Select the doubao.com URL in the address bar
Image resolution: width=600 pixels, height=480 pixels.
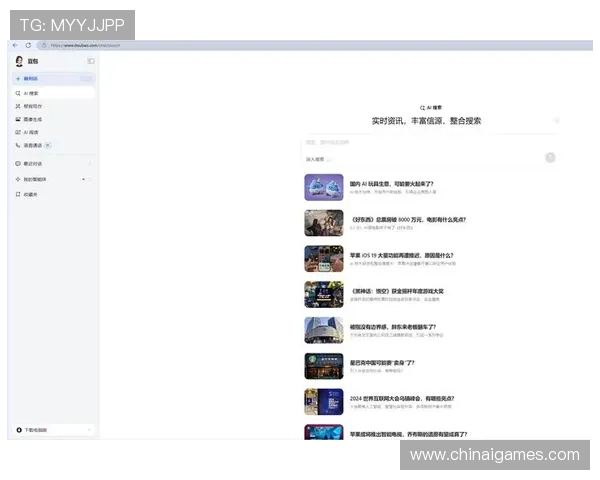[85, 45]
